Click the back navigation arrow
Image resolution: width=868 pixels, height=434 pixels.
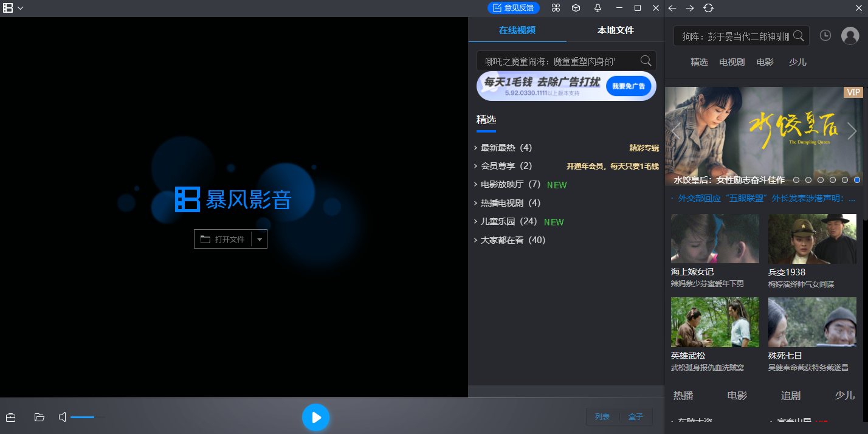tap(672, 8)
